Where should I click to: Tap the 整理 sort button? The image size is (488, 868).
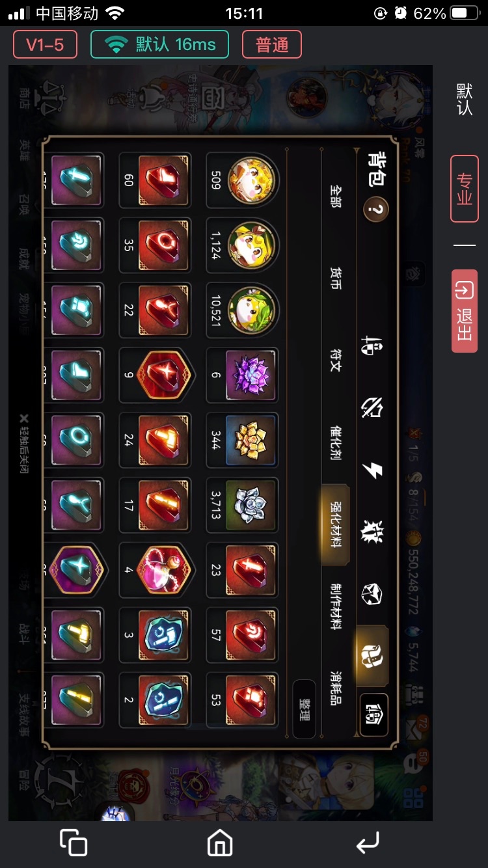305,709
